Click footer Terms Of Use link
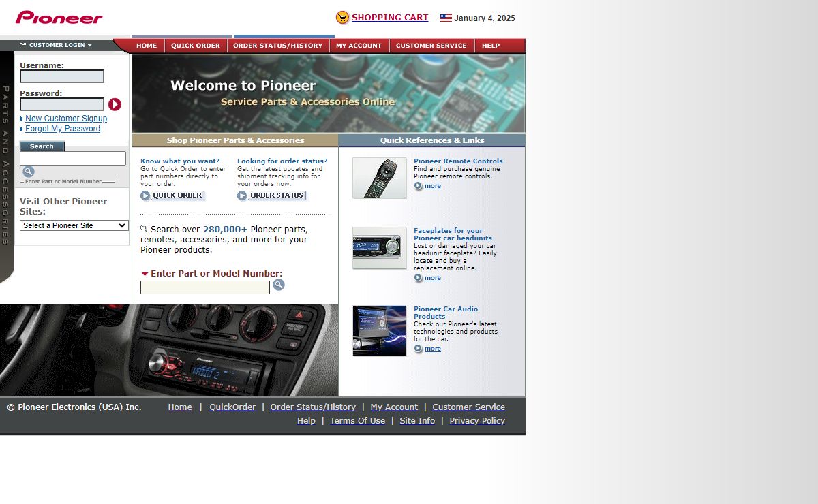 point(357,421)
